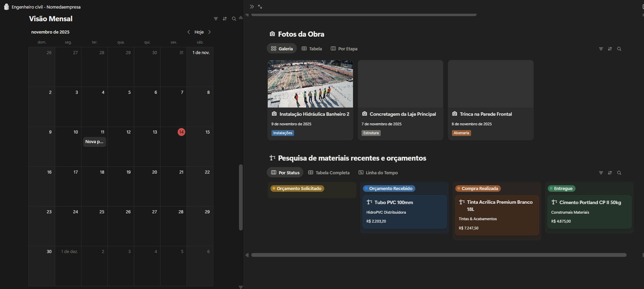Open the Linha do Tempo tab
Image resolution: width=644 pixels, height=289 pixels.
click(x=378, y=173)
